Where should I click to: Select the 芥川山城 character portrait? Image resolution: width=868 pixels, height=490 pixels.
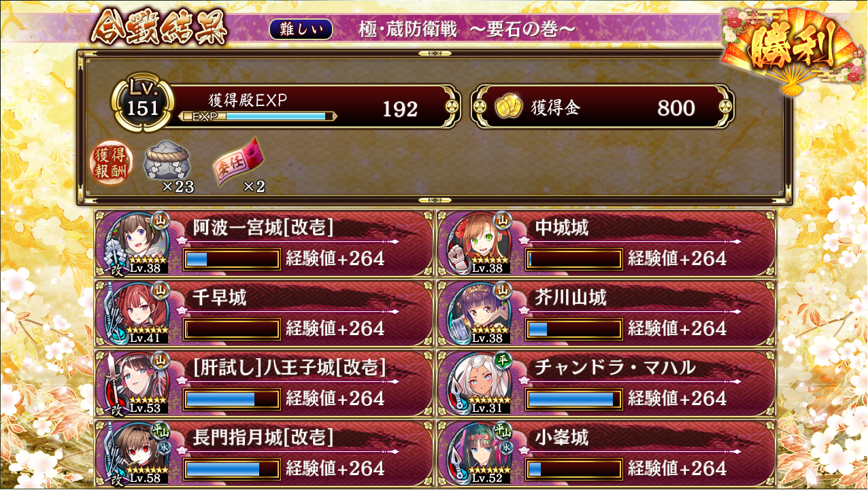pos(478,312)
